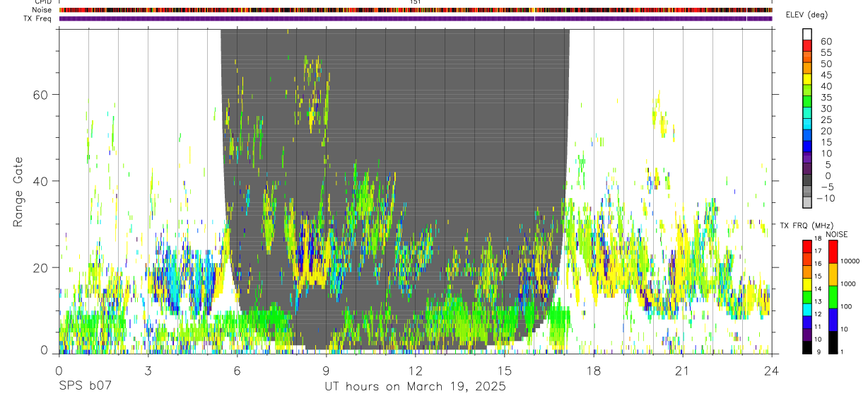Click the yellow 45 degree elevation swatch

point(808,79)
